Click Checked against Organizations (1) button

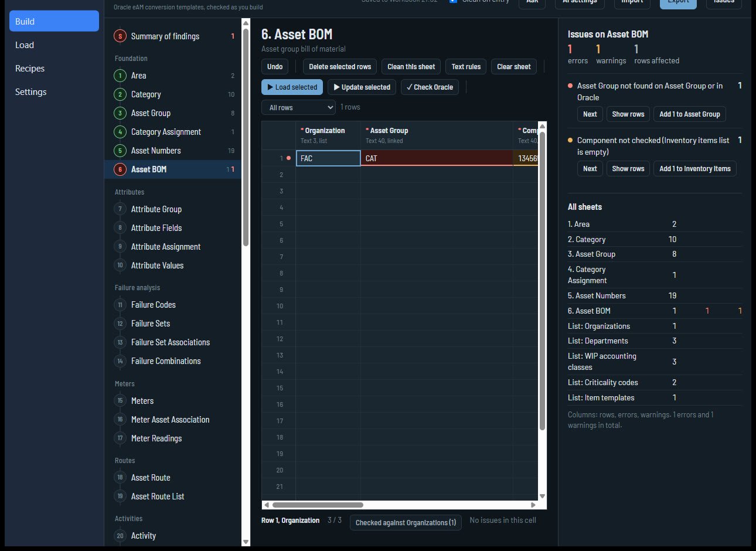(406, 522)
